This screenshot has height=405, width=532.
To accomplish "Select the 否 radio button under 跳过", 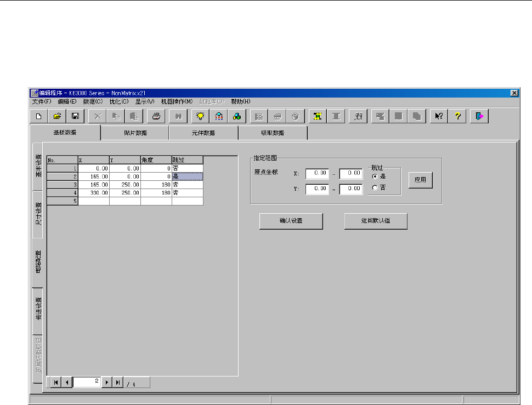I will 375,187.
